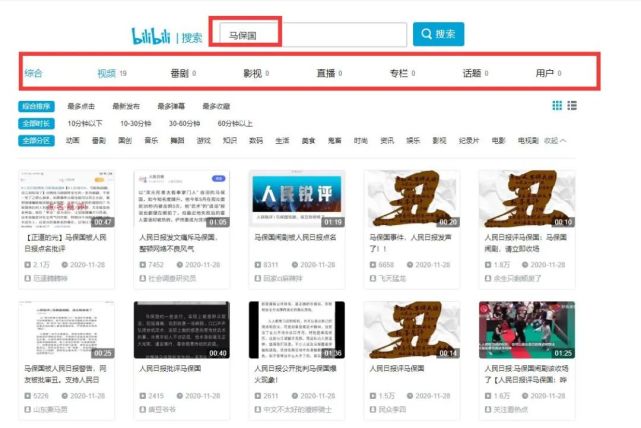This screenshot has width=641, height=428.
Task: Click the bilibili logo
Action: [150, 36]
